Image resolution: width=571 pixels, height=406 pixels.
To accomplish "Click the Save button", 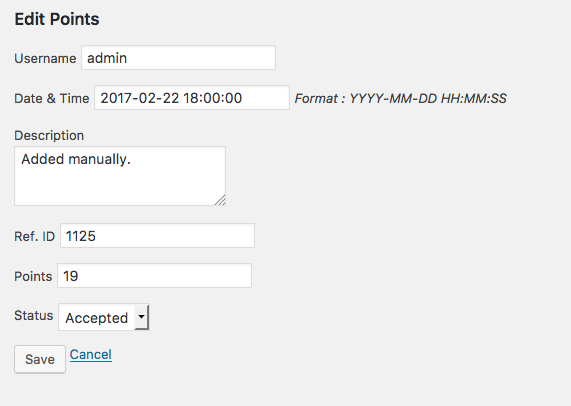I will coord(40,359).
